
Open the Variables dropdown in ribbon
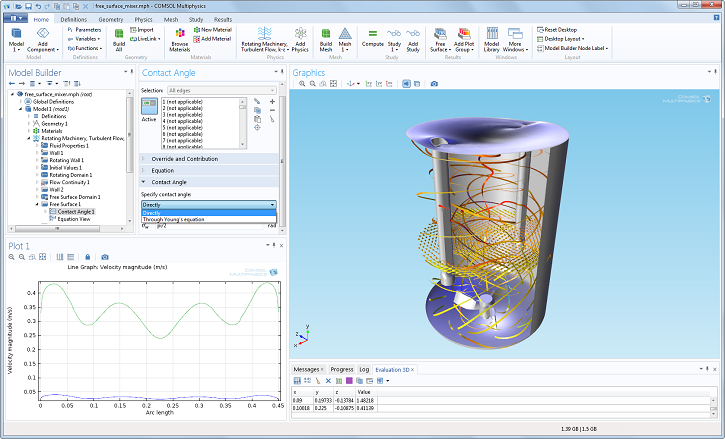84,39
